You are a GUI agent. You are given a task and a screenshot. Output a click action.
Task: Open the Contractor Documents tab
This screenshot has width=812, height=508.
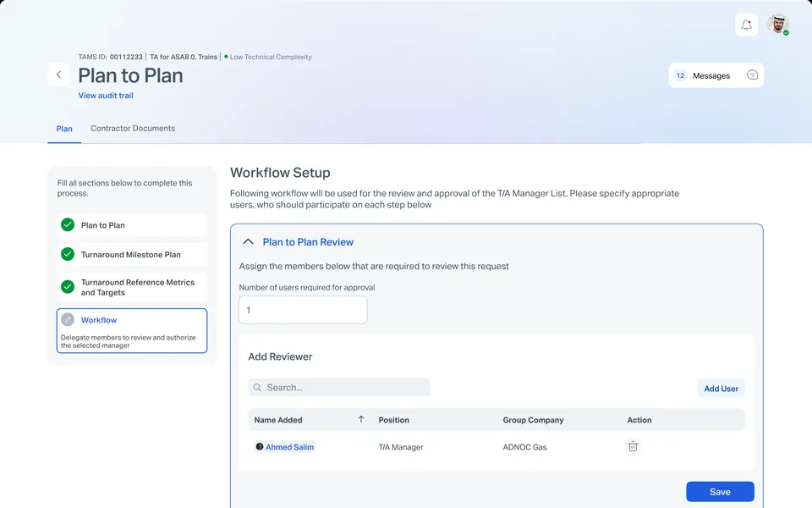[133, 128]
